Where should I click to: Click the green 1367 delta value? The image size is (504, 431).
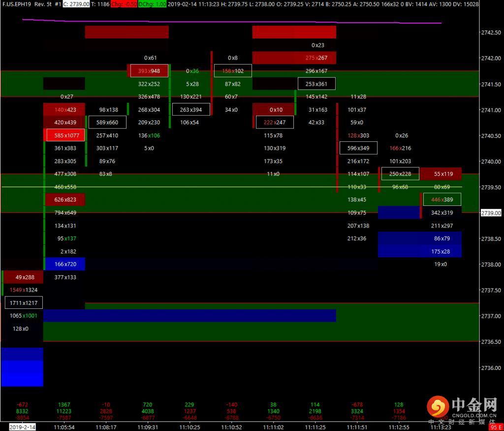[x=64, y=404]
